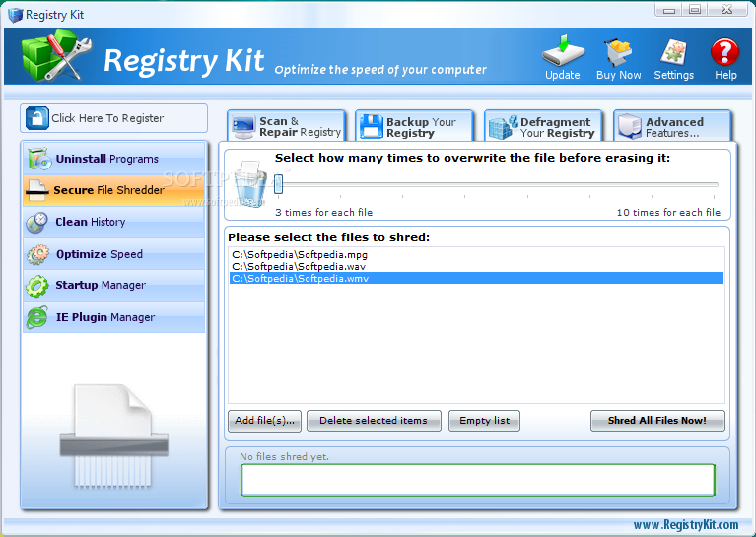Viewport: 756px width, 537px height.
Task: Select highlighted Softpedia.wmv file row
Action: [x=476, y=278]
